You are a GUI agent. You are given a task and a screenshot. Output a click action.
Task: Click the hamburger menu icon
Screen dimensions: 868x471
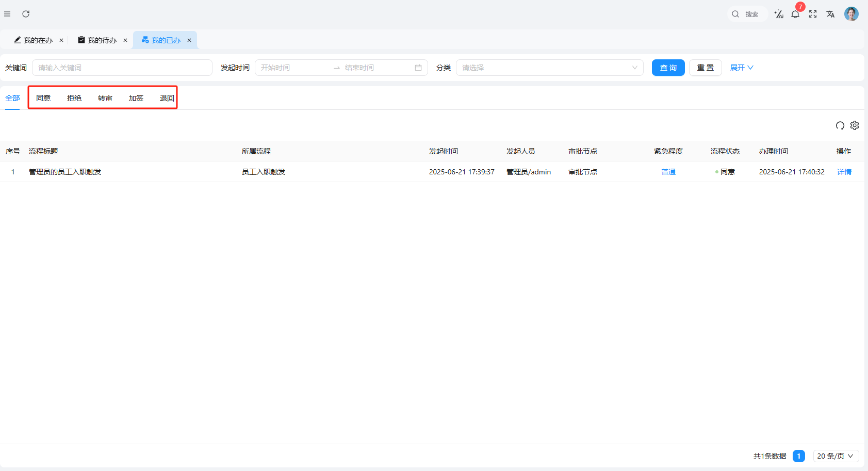coord(7,14)
